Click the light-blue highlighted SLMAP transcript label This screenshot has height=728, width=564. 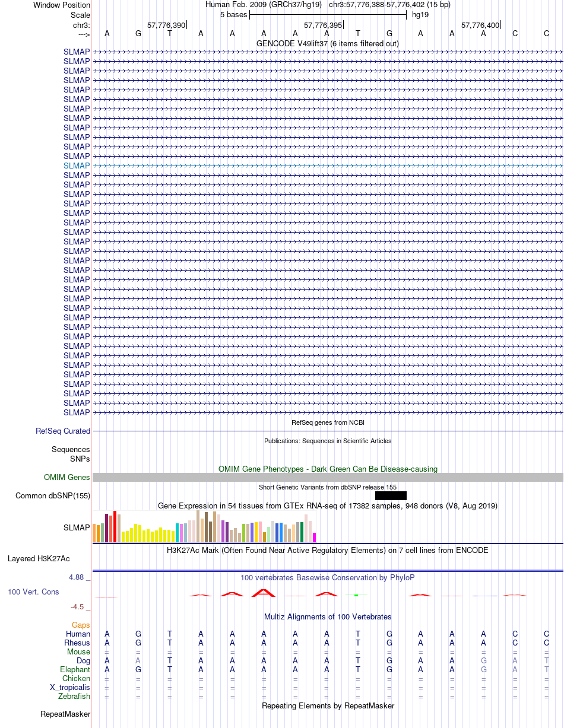77,166
